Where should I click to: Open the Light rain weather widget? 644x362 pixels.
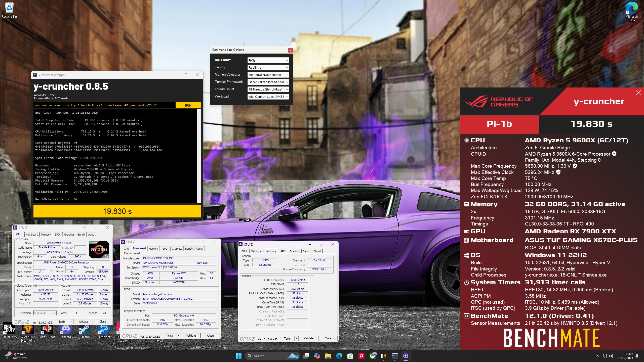[x=16, y=356]
